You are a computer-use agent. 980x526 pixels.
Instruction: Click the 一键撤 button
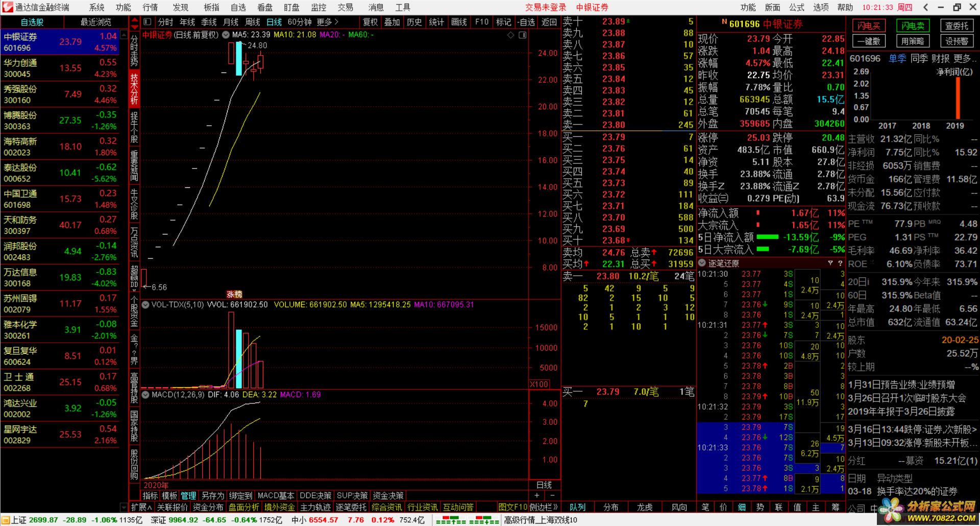coord(869,41)
